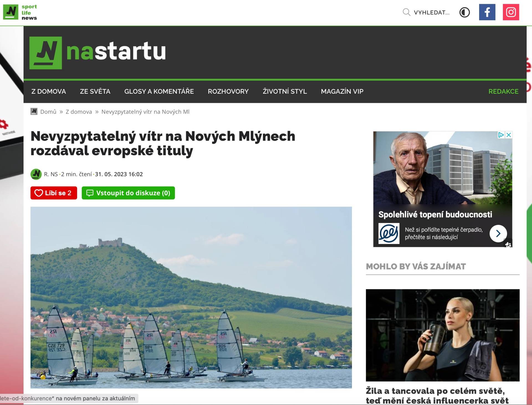Open the influencer article thumbnail
532x405 pixels.
click(x=443, y=335)
